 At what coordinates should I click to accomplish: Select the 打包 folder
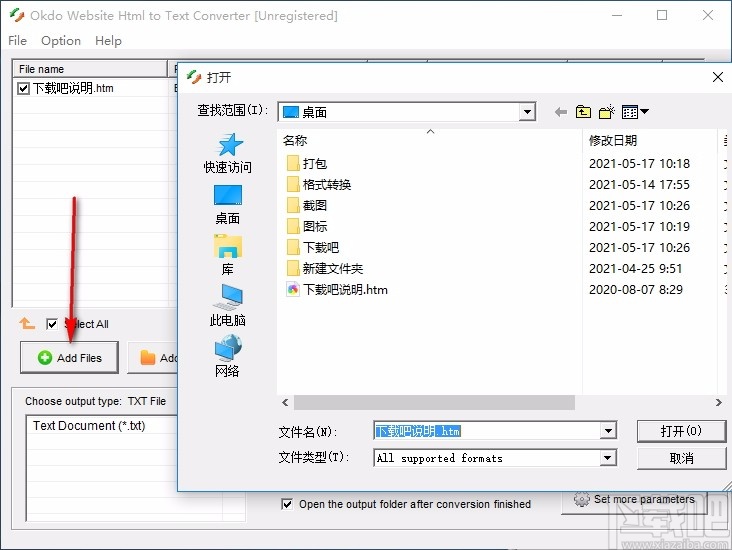[x=307, y=163]
